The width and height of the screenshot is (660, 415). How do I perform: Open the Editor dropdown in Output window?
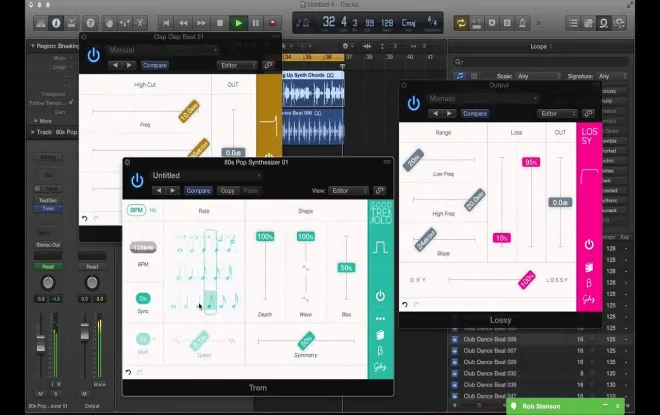point(557,114)
